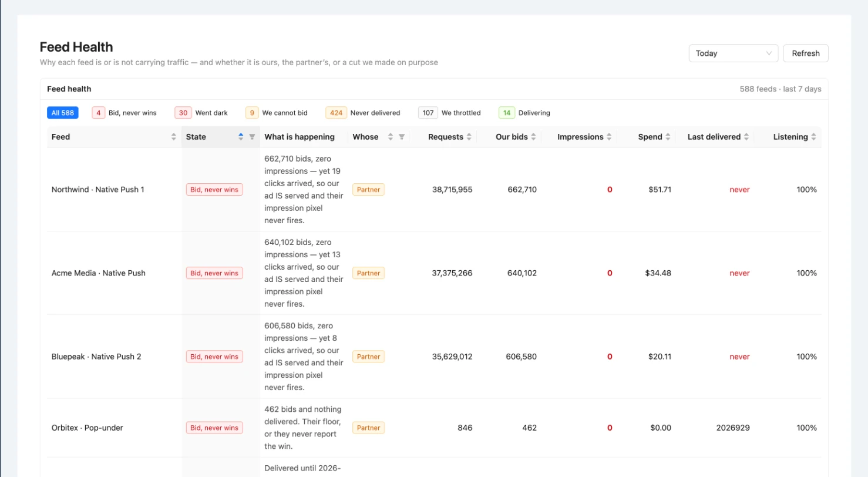868x477 pixels.
Task: Open the State column filter funnel
Action: click(x=252, y=137)
